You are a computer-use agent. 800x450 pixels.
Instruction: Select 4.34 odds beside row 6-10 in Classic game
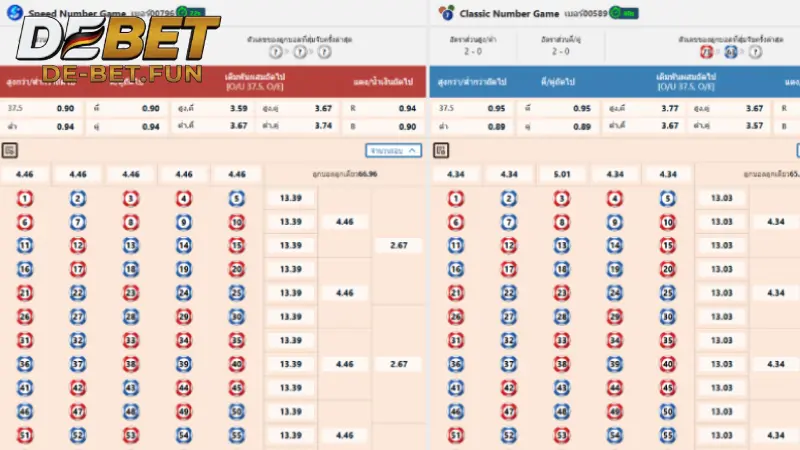pos(776,221)
